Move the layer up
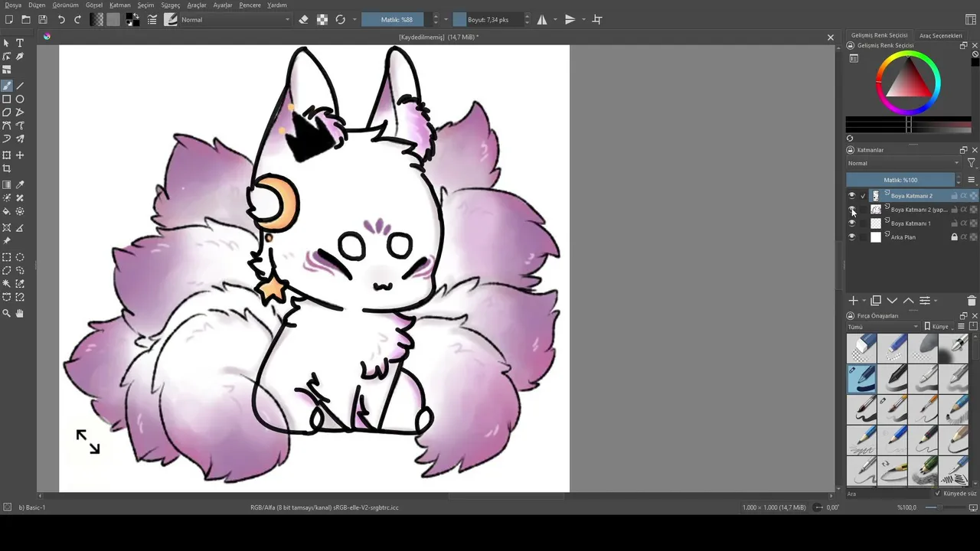The width and height of the screenshot is (980, 551). (908, 301)
